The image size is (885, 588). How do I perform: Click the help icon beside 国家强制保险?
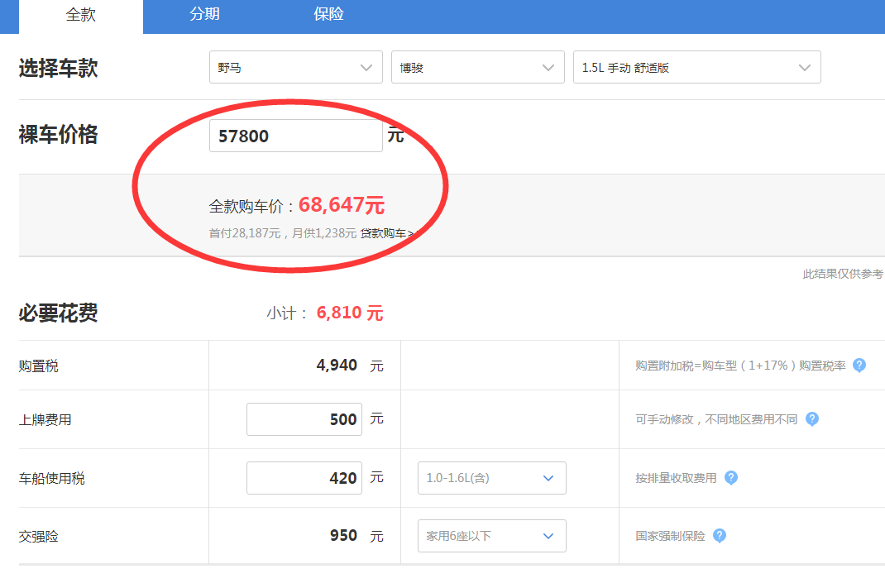(720, 536)
